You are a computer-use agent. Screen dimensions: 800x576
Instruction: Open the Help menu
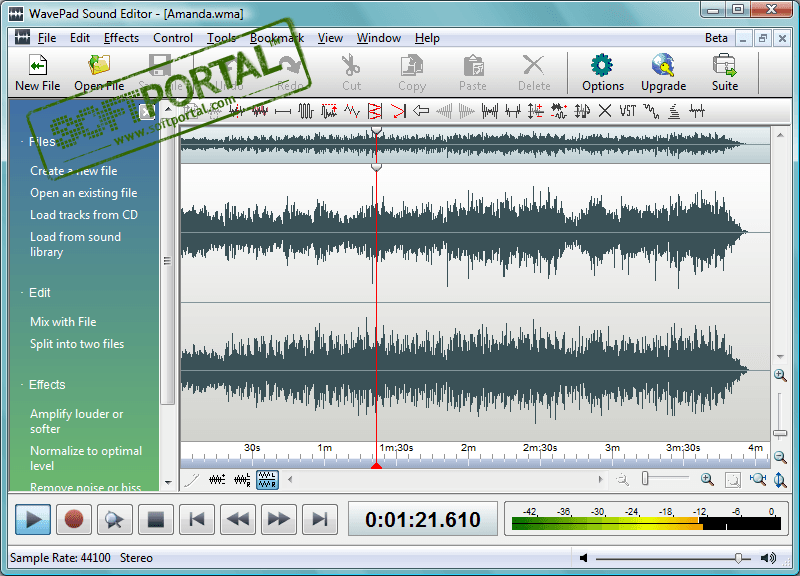[x=427, y=38]
